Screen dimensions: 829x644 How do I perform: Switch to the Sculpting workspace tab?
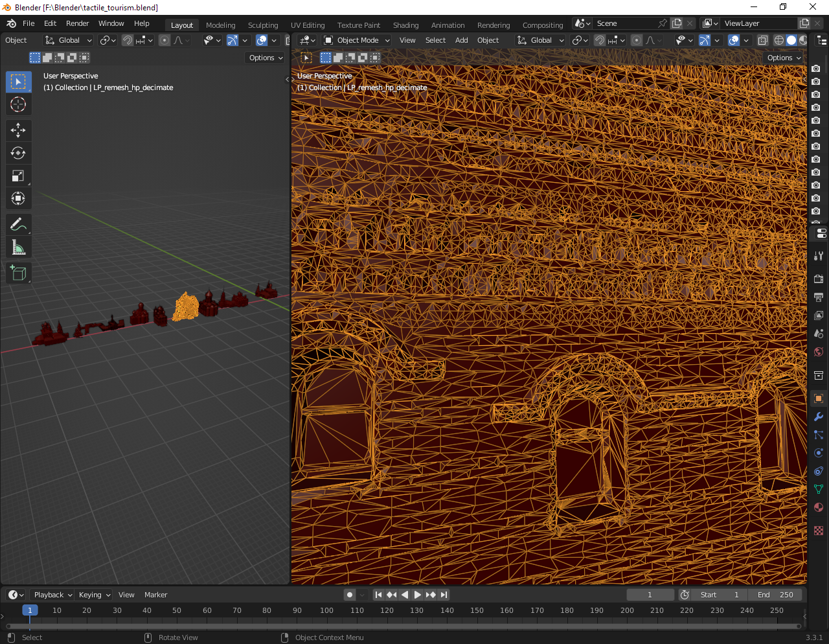tap(263, 25)
